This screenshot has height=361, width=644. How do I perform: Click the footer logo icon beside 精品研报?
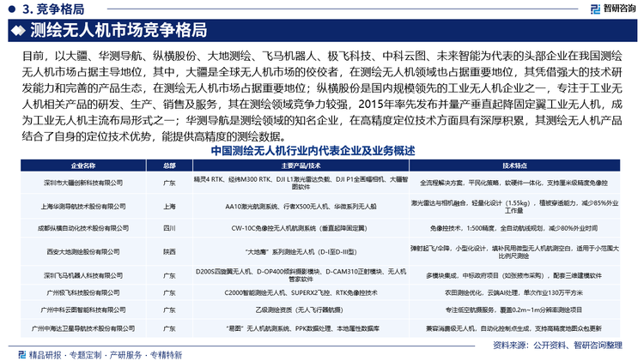tap(21, 354)
